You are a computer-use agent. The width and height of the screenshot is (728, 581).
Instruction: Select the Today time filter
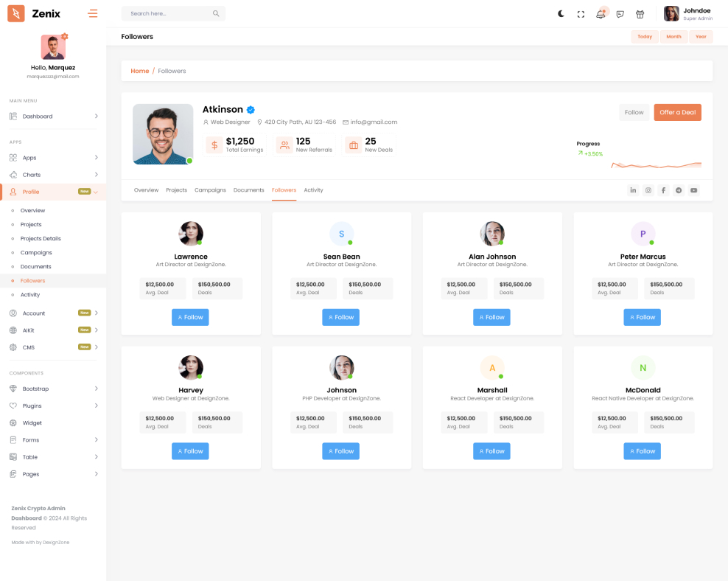645,37
